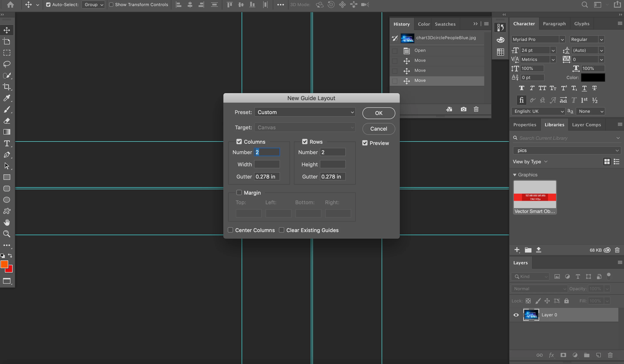The width and height of the screenshot is (624, 364).
Task: Create new snapshot camera icon in History
Action: pyautogui.click(x=463, y=109)
